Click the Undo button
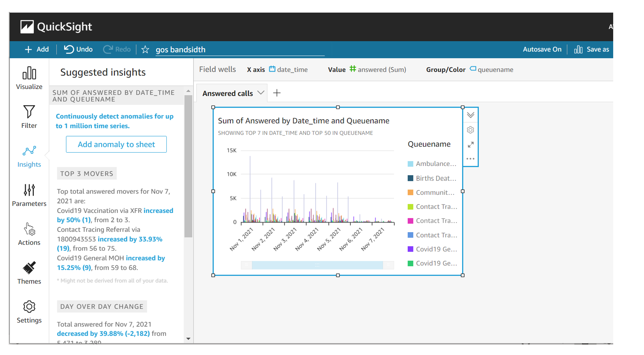Screen dimensions: 644x355 (78, 49)
